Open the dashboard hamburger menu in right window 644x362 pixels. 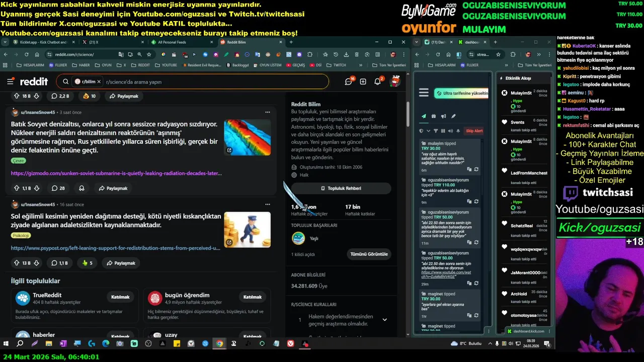[x=424, y=93]
